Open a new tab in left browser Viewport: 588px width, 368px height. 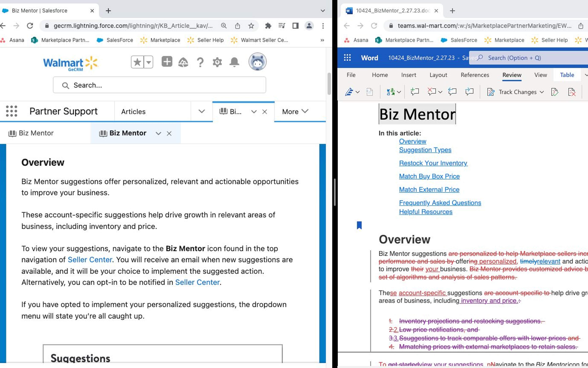108,11
